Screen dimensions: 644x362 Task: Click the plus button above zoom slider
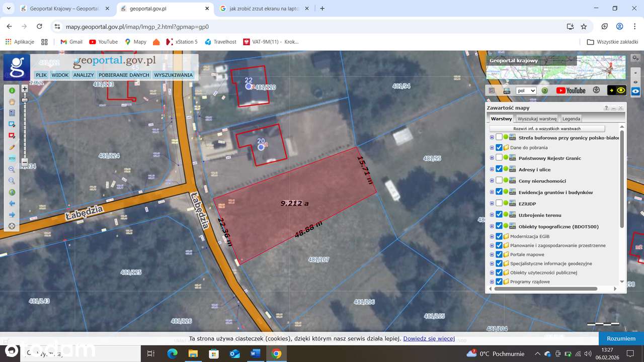point(25,88)
